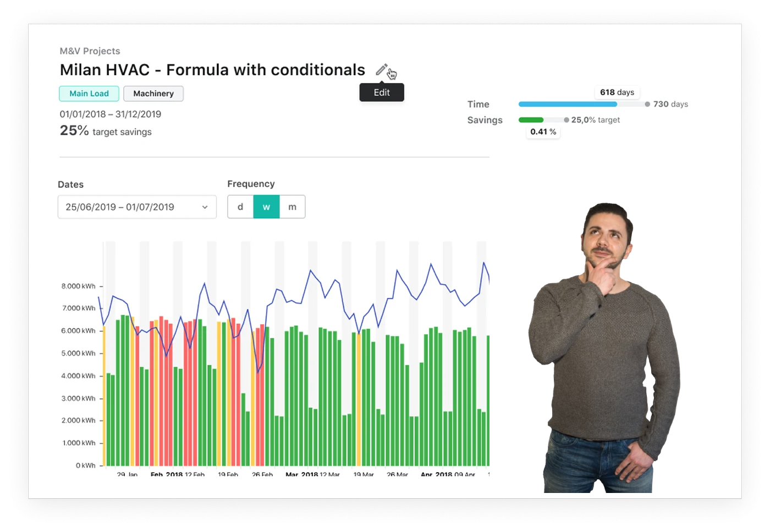Click the Edit tooltip label
The width and height of the screenshot is (770, 532).
tap(382, 92)
